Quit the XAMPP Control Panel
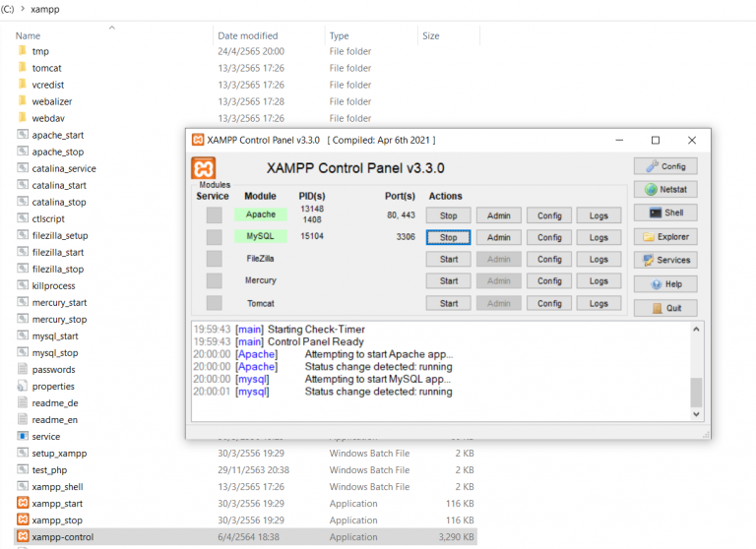This screenshot has width=756, height=549. tap(665, 308)
